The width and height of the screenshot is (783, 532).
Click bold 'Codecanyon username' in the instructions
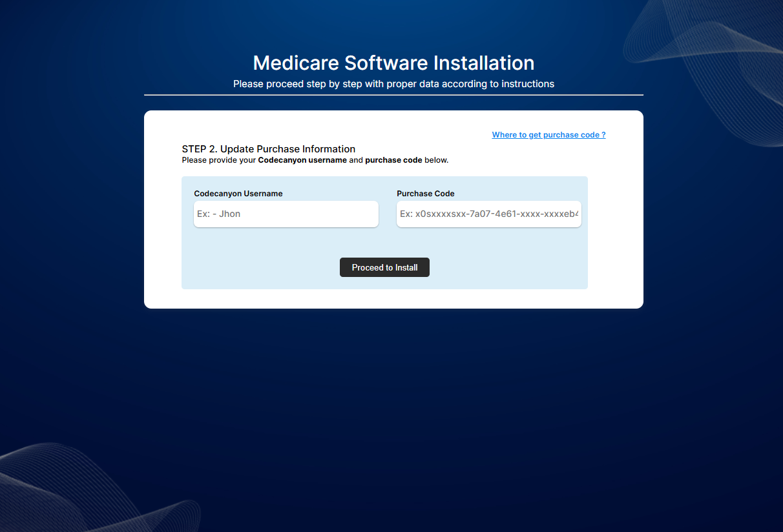click(x=302, y=160)
